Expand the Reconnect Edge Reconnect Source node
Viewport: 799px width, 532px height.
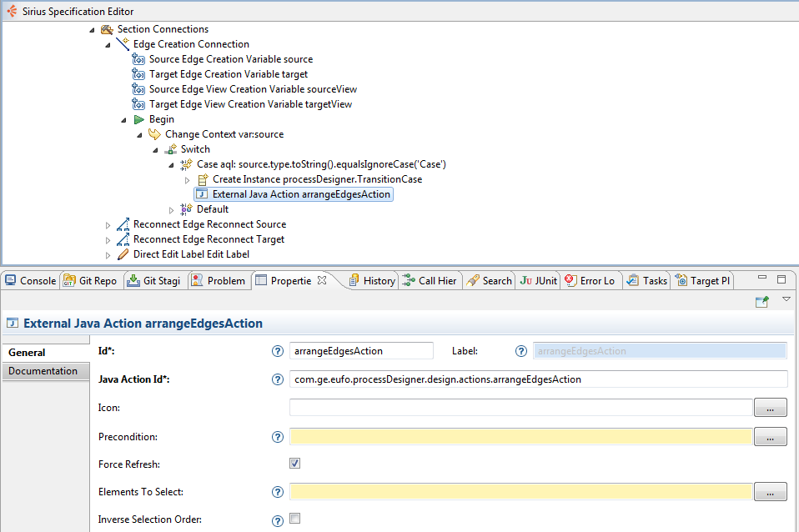tap(108, 225)
